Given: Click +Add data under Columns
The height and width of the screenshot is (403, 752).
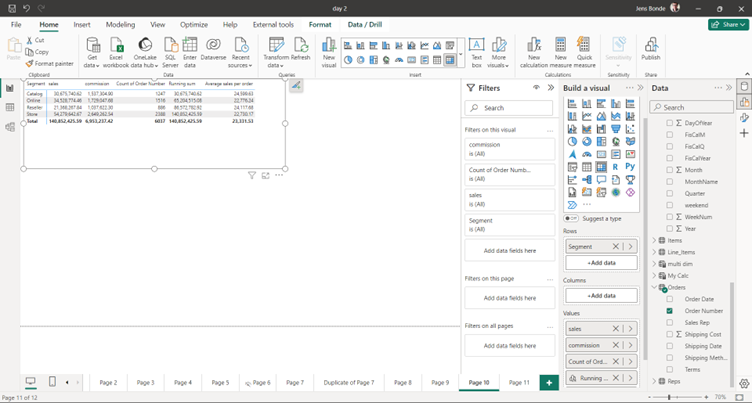Looking at the screenshot, I should click(x=601, y=296).
